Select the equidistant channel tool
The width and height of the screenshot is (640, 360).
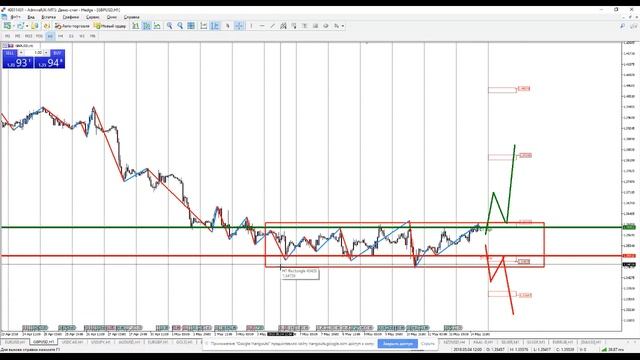(x=283, y=26)
